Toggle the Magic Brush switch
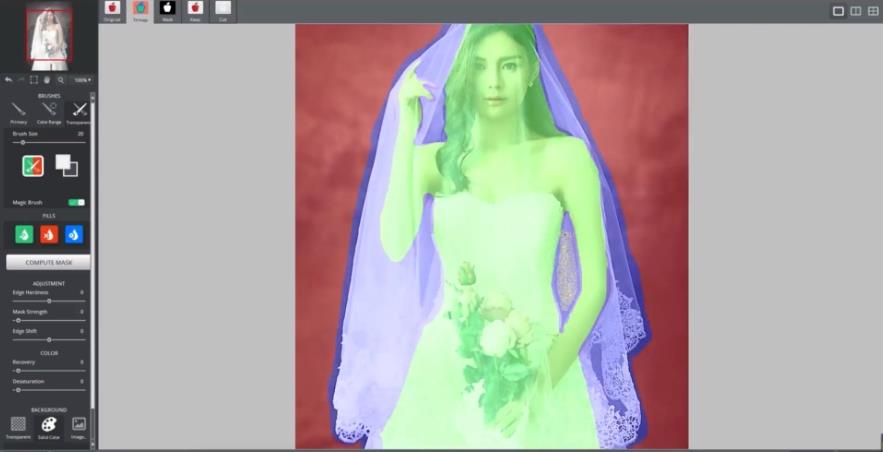This screenshot has height=452, width=883. (76, 202)
